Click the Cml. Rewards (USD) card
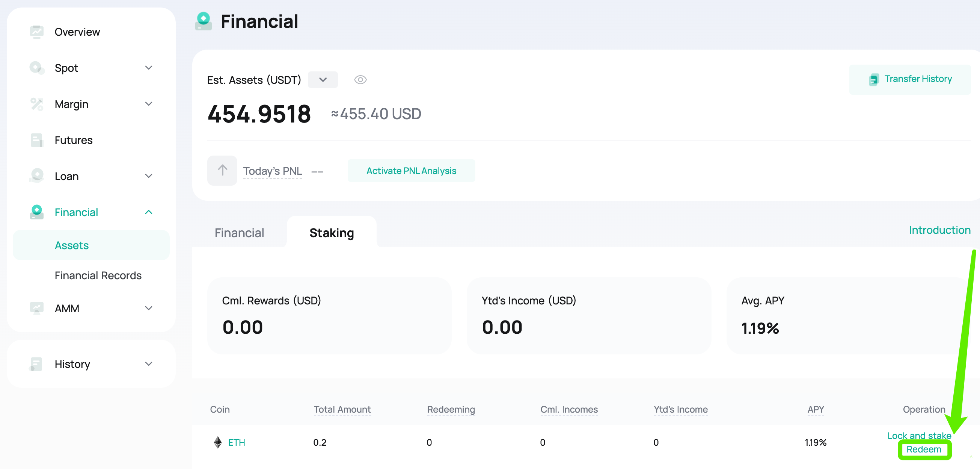This screenshot has width=980, height=469. tap(329, 316)
